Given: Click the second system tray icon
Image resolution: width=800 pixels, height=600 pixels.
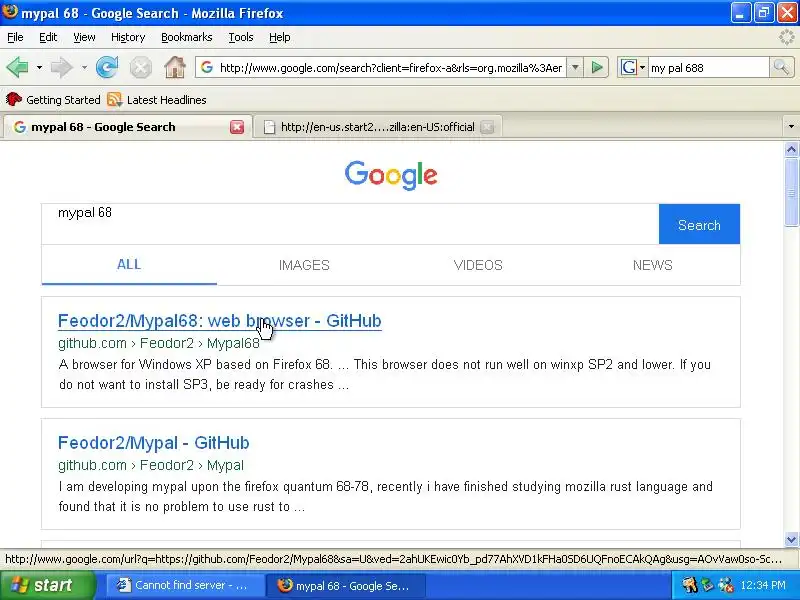Looking at the screenshot, I should (x=708, y=585).
